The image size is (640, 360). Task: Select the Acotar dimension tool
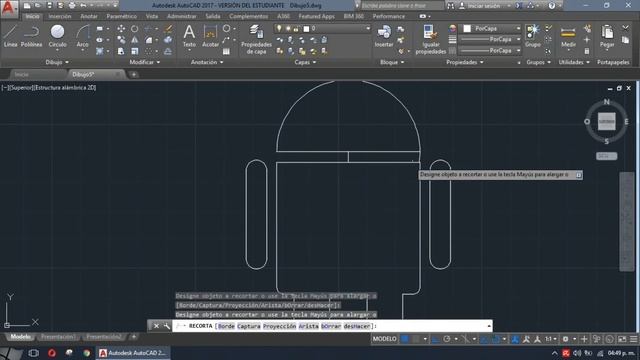210,36
